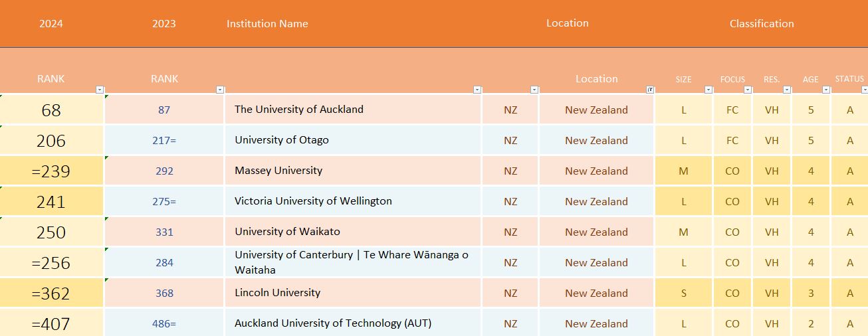The height and width of the screenshot is (336, 868).
Task: Click the active filter icon on Location column
Action: click(x=650, y=90)
